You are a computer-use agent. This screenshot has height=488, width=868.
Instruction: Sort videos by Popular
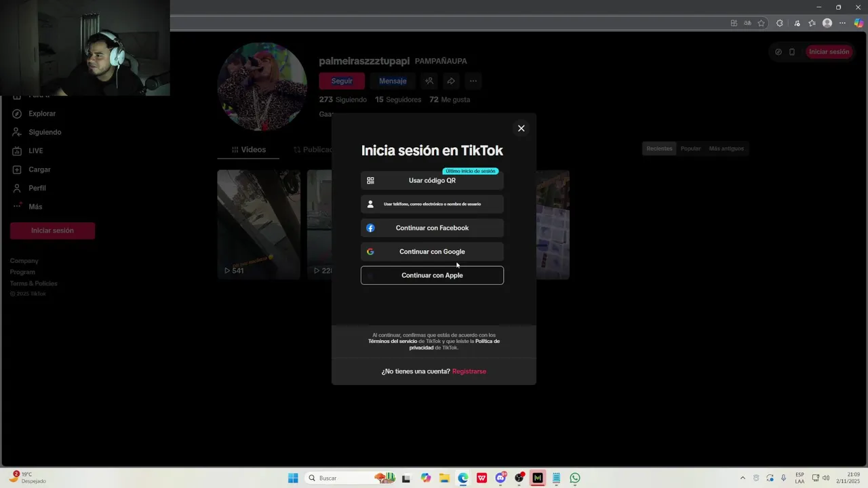[691, 148]
